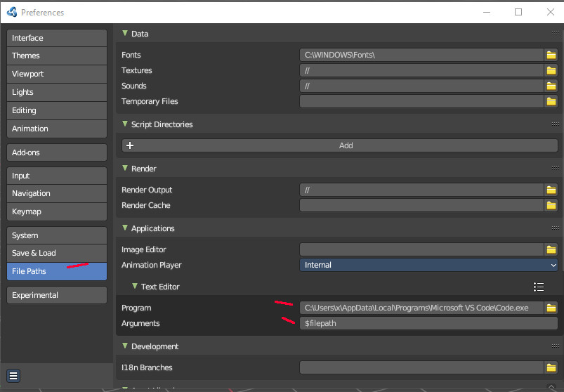Image resolution: width=564 pixels, height=392 pixels.
Task: Collapse the Data panel
Action: (x=125, y=33)
